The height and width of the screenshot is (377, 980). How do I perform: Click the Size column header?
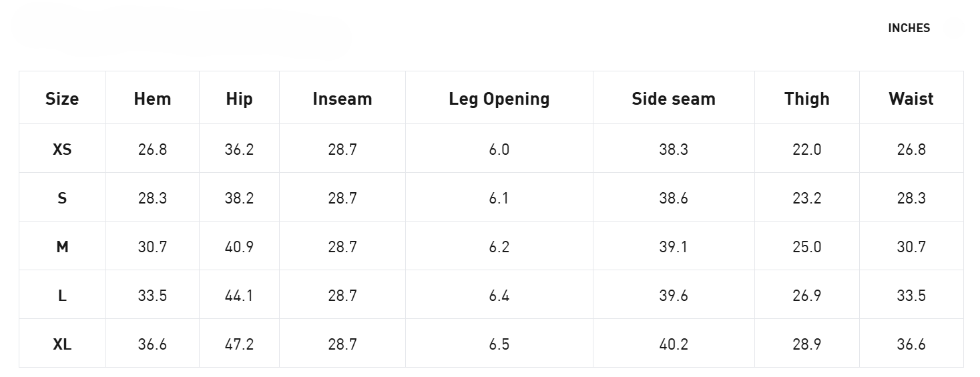coord(62,99)
